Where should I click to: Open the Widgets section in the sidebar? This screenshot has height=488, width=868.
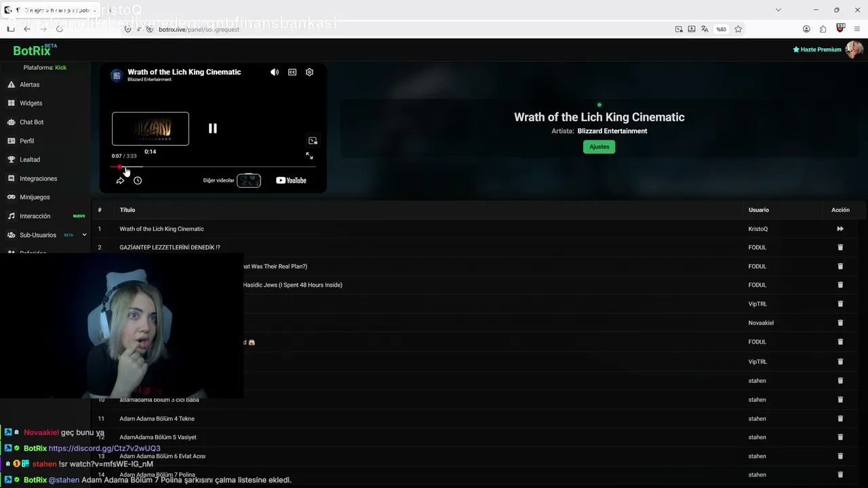pos(31,103)
